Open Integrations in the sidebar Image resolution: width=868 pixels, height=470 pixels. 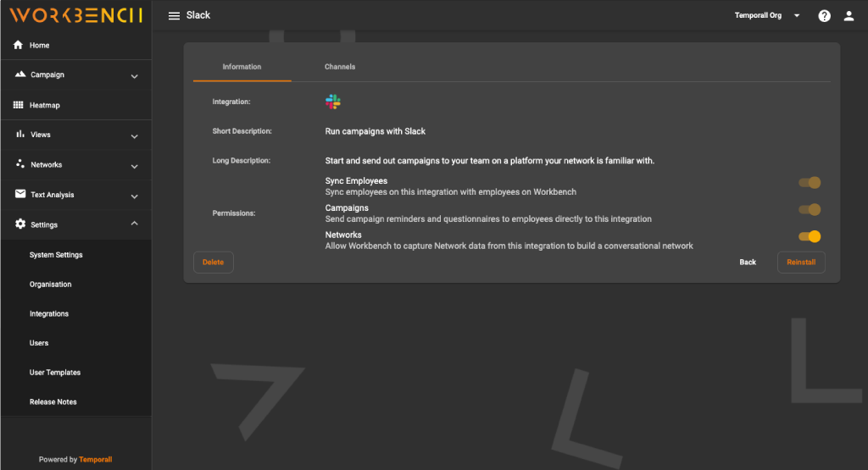(48, 313)
